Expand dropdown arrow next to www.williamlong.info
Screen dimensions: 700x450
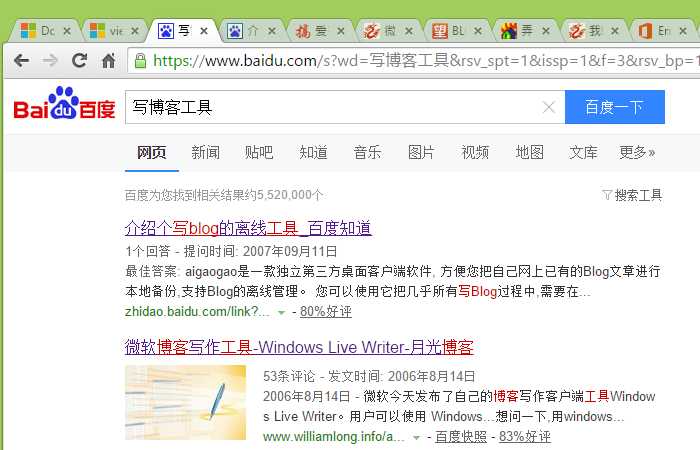(x=417, y=438)
